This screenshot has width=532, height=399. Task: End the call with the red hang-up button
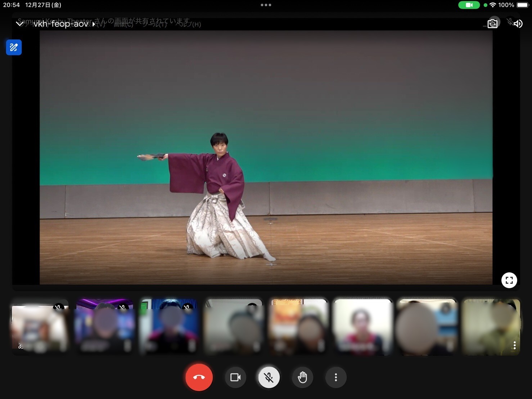click(199, 377)
